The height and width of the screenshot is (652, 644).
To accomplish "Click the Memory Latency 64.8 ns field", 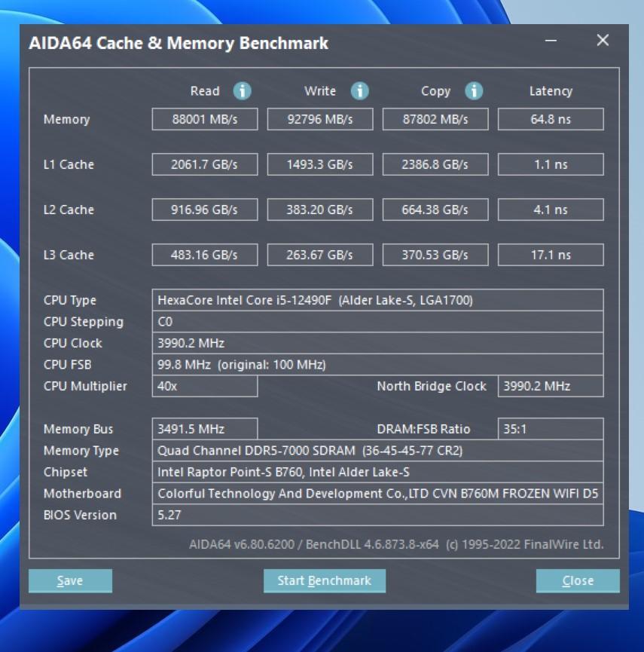I will (551, 119).
